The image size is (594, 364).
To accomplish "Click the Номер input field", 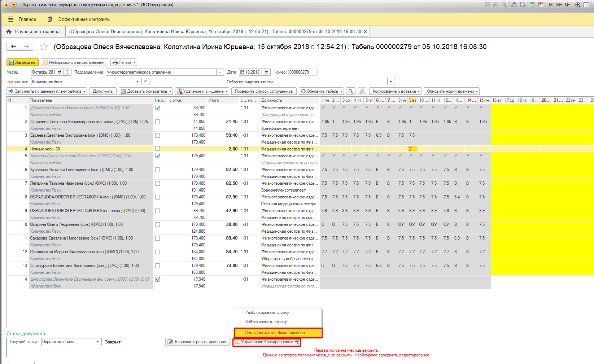I will point(302,72).
